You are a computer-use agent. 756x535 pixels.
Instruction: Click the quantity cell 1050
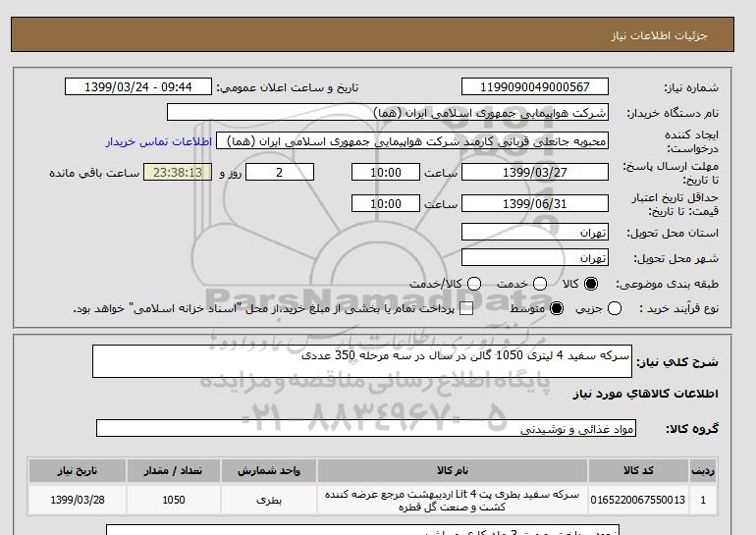[174, 500]
